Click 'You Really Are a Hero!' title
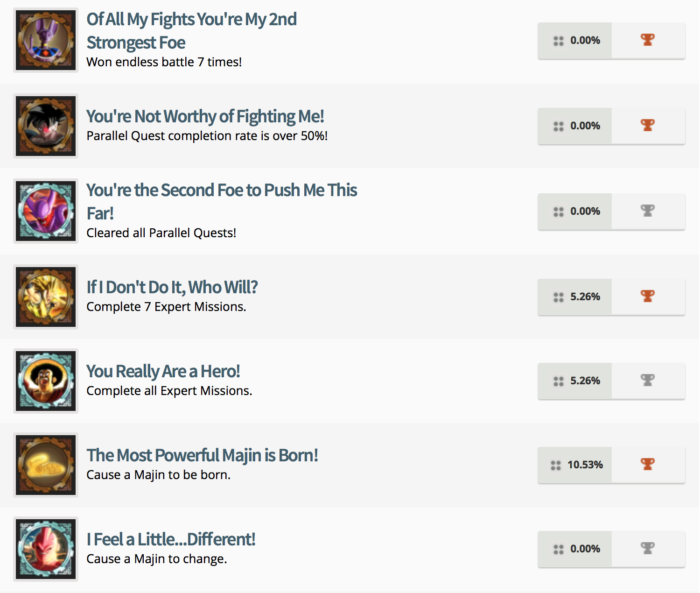700x593 pixels. [x=163, y=371]
